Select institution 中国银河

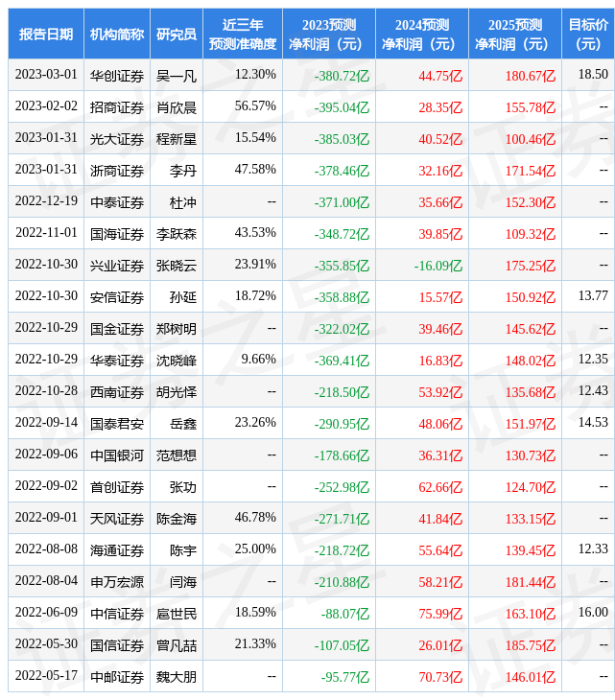116,455
